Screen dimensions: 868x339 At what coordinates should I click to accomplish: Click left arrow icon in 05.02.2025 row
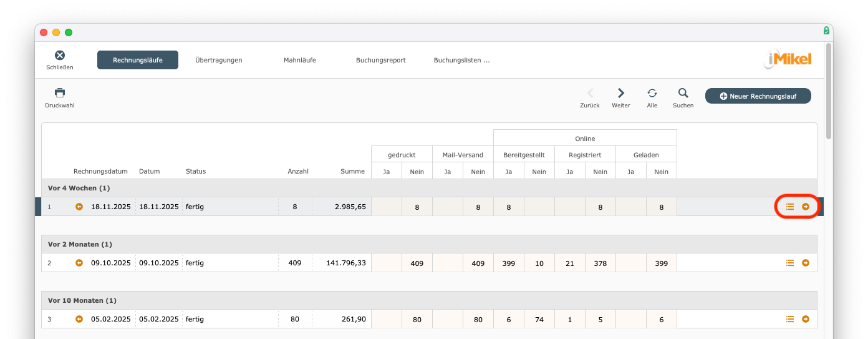click(79, 319)
